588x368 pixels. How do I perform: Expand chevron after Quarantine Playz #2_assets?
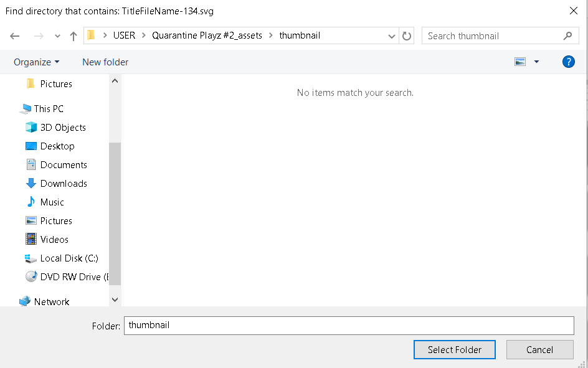point(271,35)
